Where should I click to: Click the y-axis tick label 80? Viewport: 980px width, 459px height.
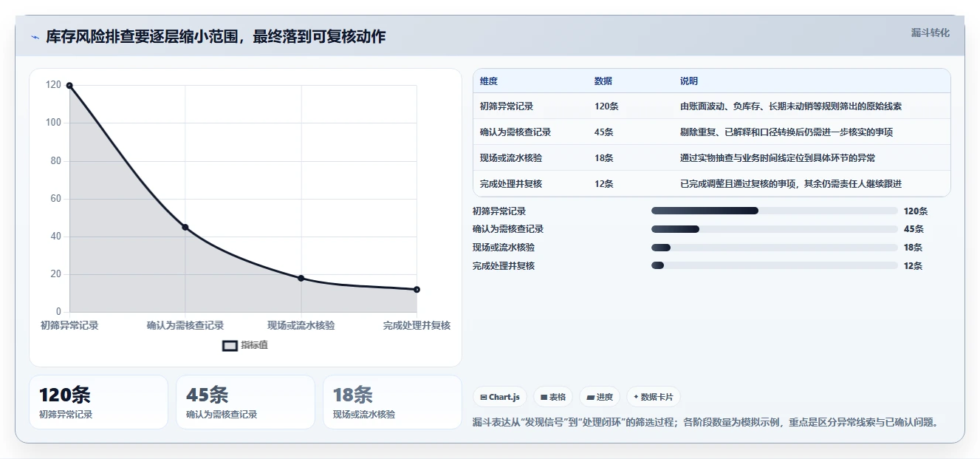(x=56, y=161)
